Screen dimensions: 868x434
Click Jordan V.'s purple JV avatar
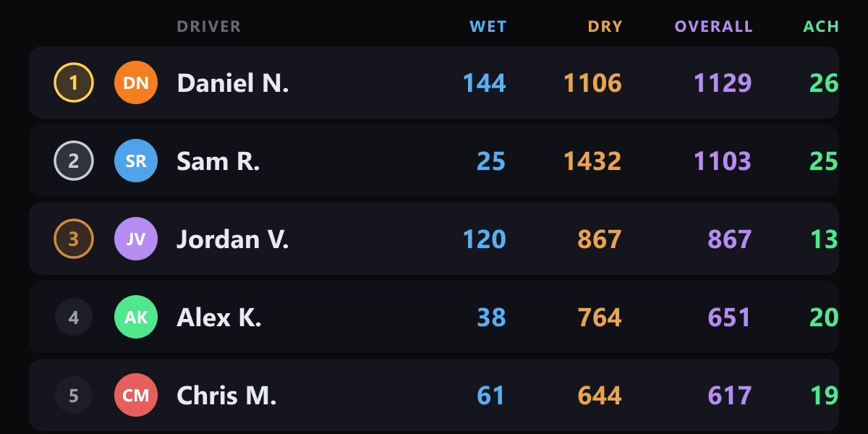pyautogui.click(x=136, y=239)
